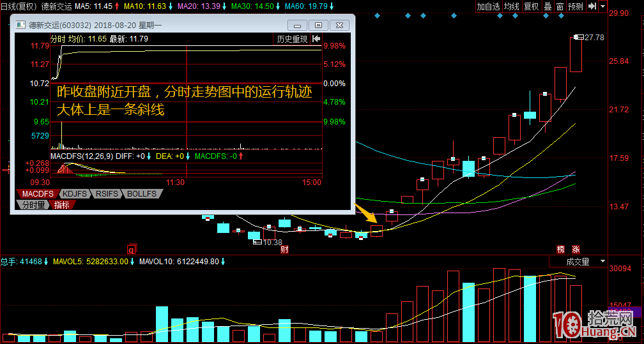The width and height of the screenshot is (644, 344).
Task: Click the popup title 德新交运(603032) 2018-08-20
Action: pos(95,26)
